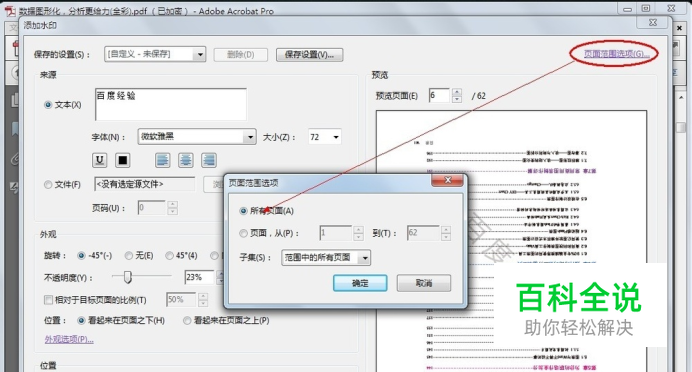This screenshot has width=692, height=372.
Task: Align watermark text center
Action: pos(185,160)
